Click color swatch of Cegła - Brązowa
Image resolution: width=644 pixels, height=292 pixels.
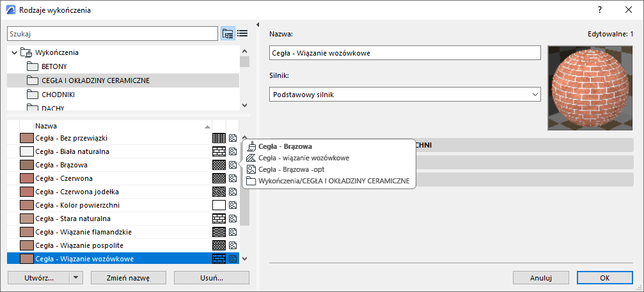pos(26,165)
